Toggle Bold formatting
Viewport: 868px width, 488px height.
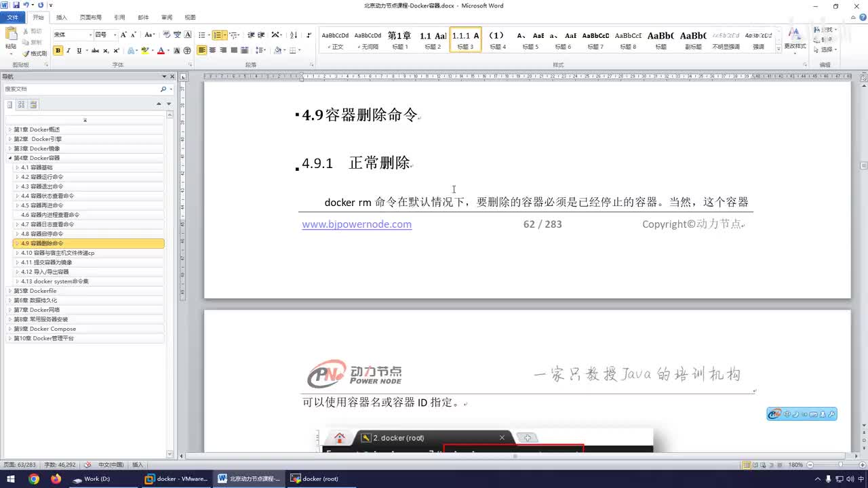point(58,50)
